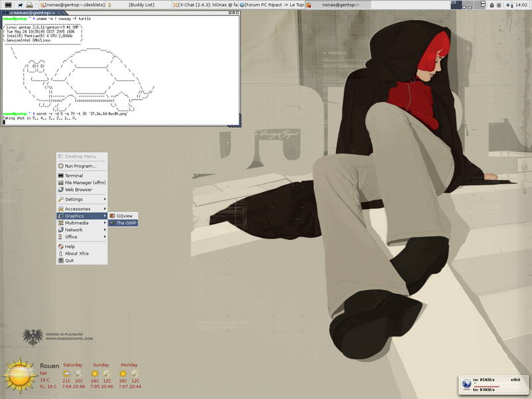This screenshot has width=532, height=399.
Task: Click Saturday's daytime weather icon
Action: (x=67, y=374)
